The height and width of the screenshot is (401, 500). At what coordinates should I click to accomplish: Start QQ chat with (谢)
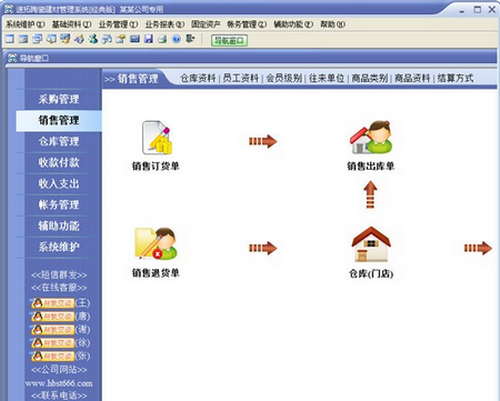(x=53, y=330)
